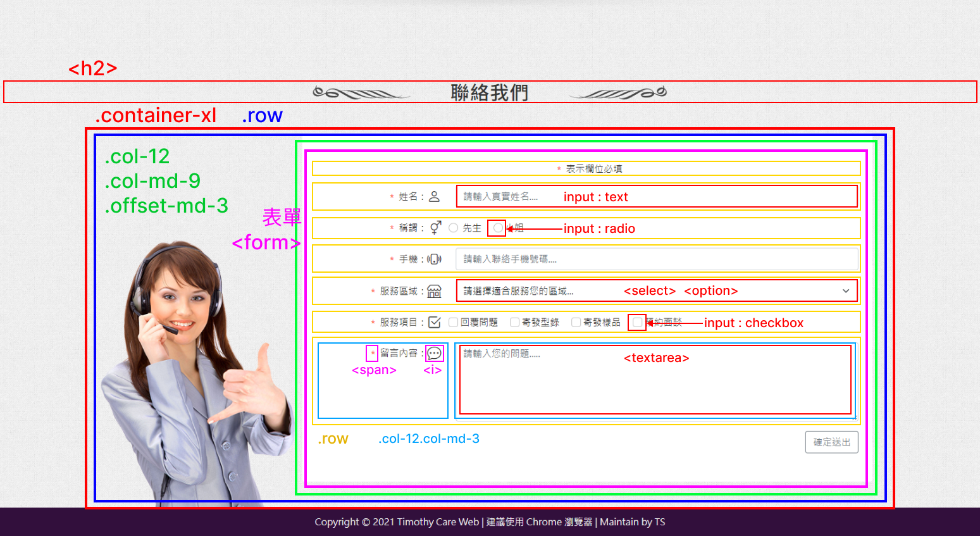Click the shop icon beside 服務區域
980x536 pixels.
pos(434,291)
